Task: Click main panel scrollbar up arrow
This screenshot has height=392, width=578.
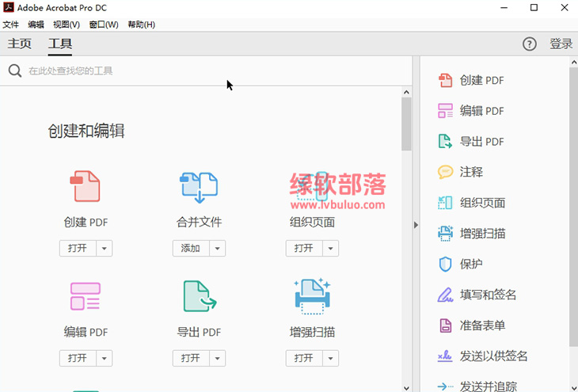Action: [x=407, y=92]
